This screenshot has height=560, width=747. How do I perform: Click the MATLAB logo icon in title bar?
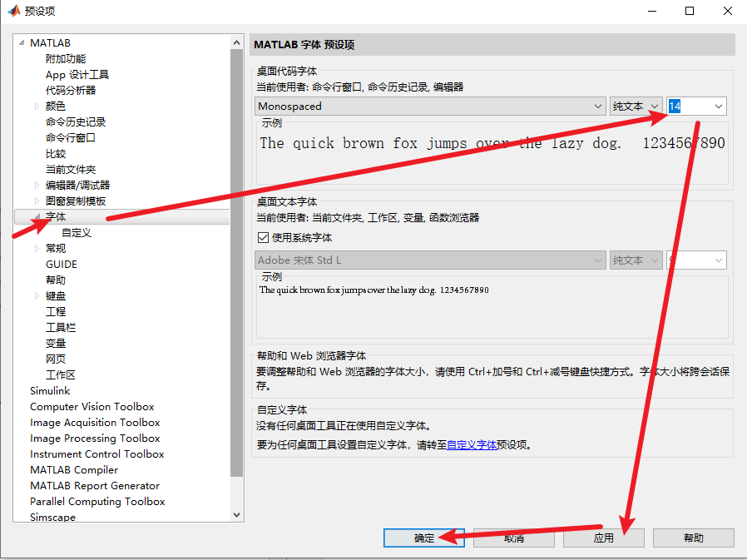pyautogui.click(x=14, y=10)
